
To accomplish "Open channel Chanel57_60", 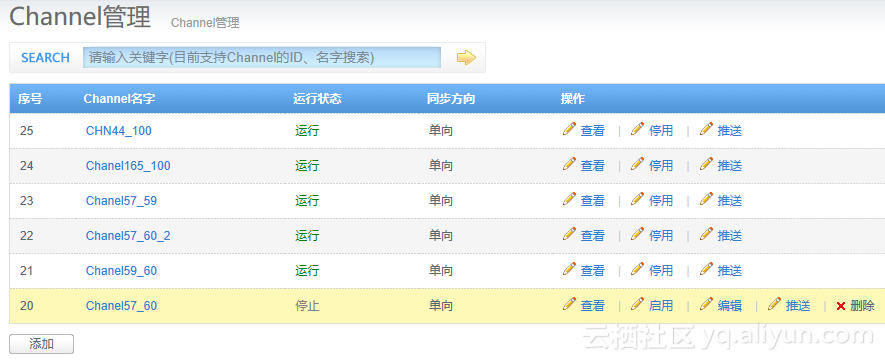I will pos(121,306).
